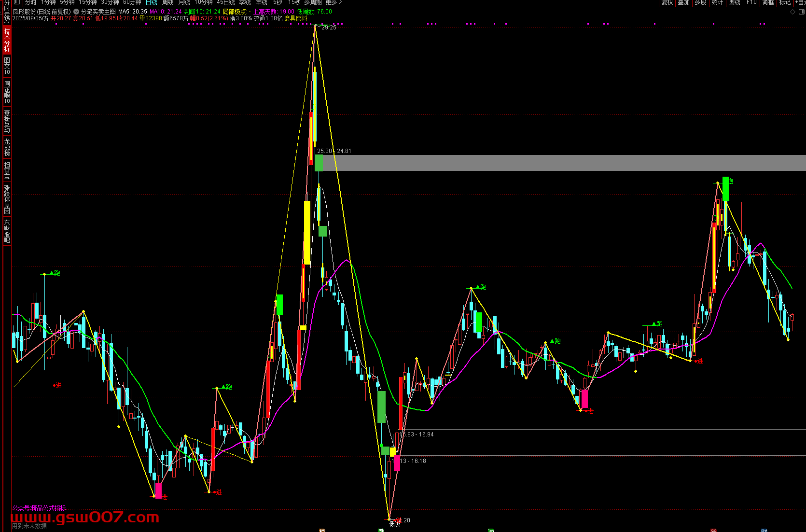Click the 简框 button
This screenshot has width=806, height=532.
pos(768,2)
